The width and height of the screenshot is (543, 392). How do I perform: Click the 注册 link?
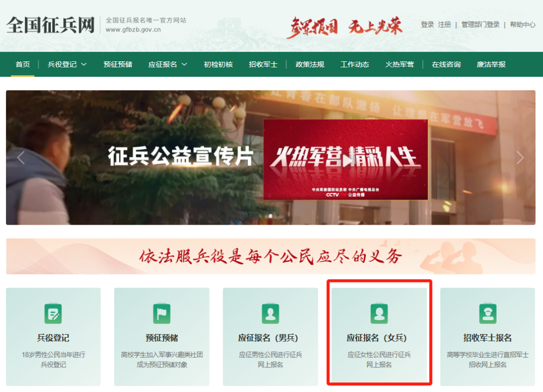click(444, 24)
